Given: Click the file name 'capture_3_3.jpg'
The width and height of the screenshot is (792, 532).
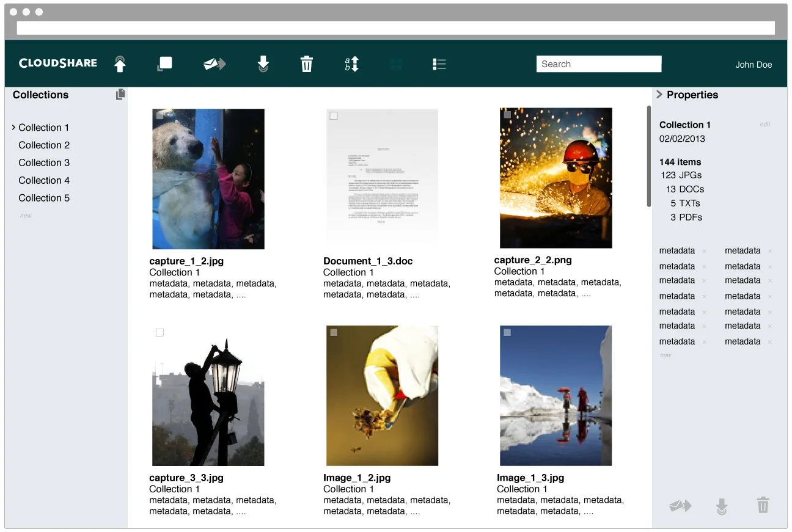Looking at the screenshot, I should click(x=186, y=478).
